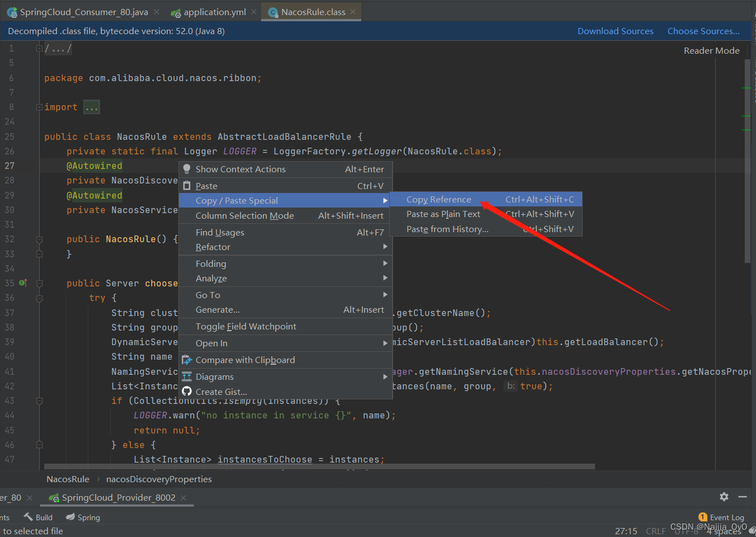Click the Choose Sources link

(x=703, y=31)
